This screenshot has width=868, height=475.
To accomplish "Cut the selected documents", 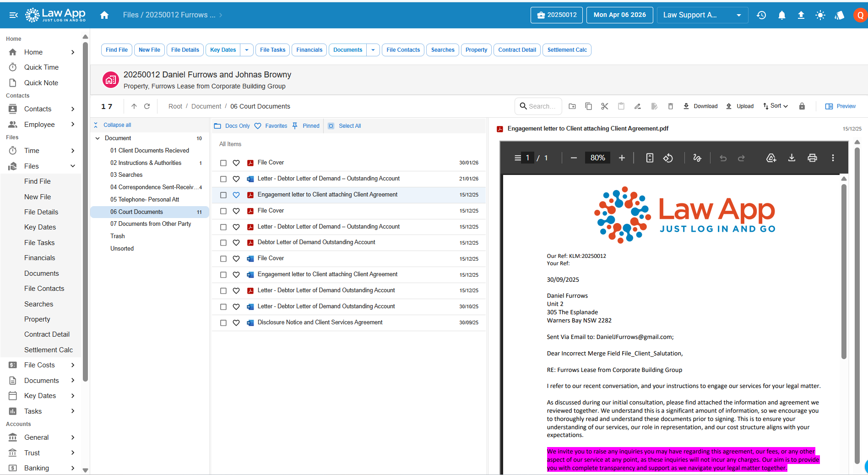I will [605, 106].
